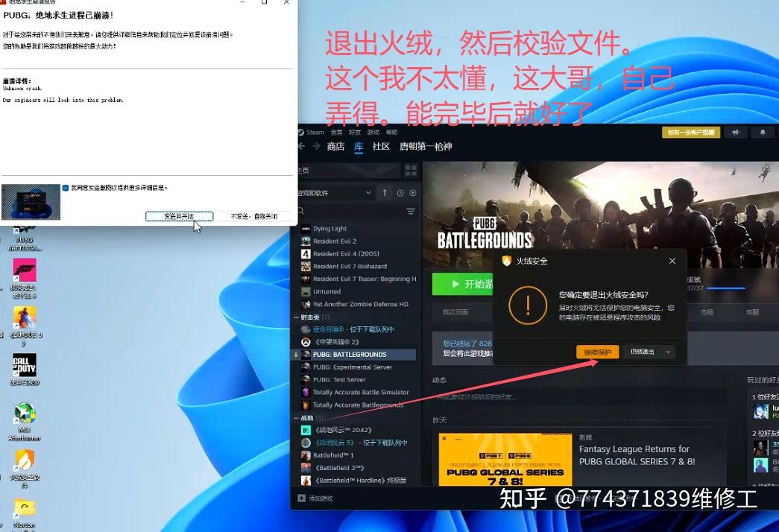Select Resident Evil 4 (2005) in library
The height and width of the screenshot is (532, 779).
coord(347,253)
